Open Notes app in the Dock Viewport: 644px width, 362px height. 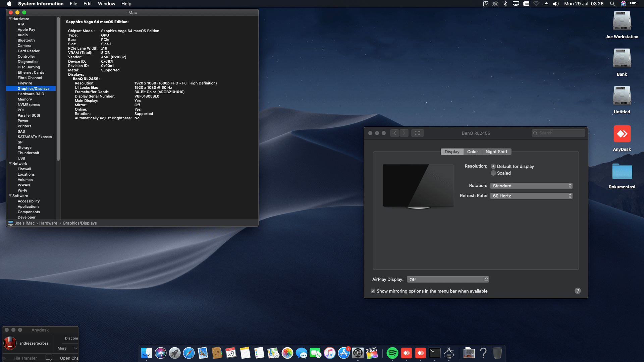pyautogui.click(x=245, y=353)
